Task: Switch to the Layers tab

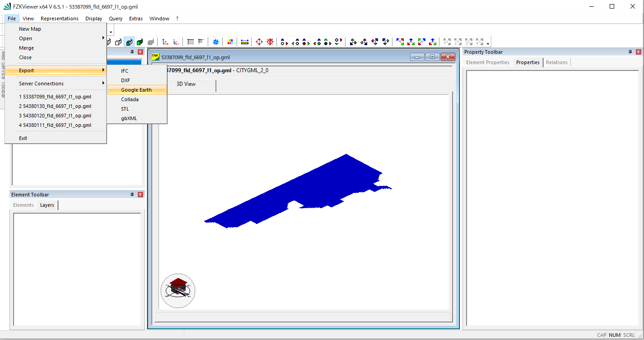Action: pyautogui.click(x=47, y=205)
